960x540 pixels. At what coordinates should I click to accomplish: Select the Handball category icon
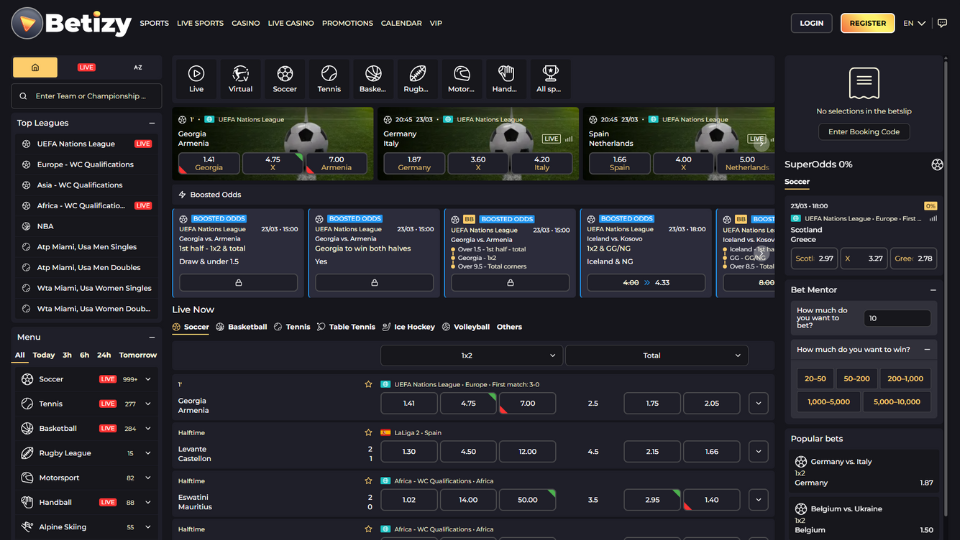(505, 78)
